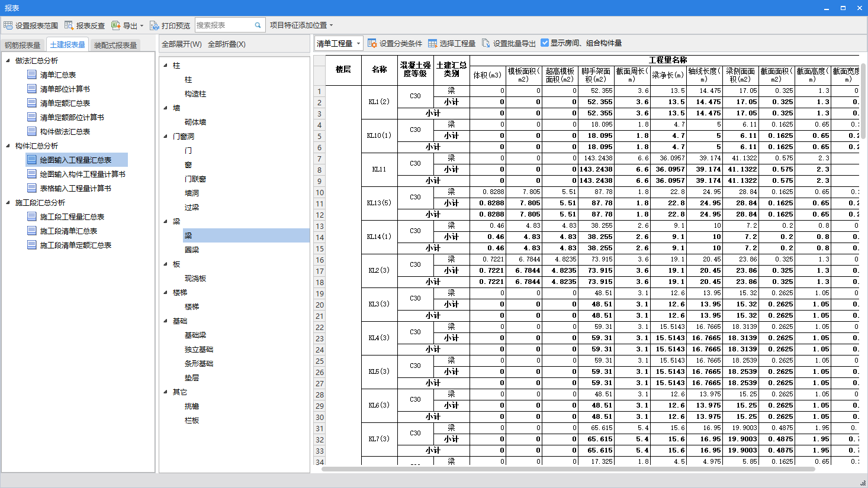This screenshot has height=488, width=868.
Task: Click the 设置报表范围 button label
Action: 37,25
